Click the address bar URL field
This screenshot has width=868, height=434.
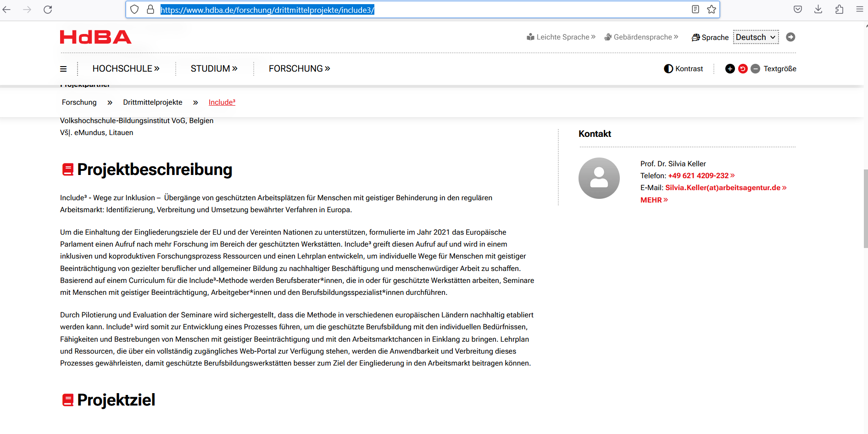pyautogui.click(x=422, y=10)
